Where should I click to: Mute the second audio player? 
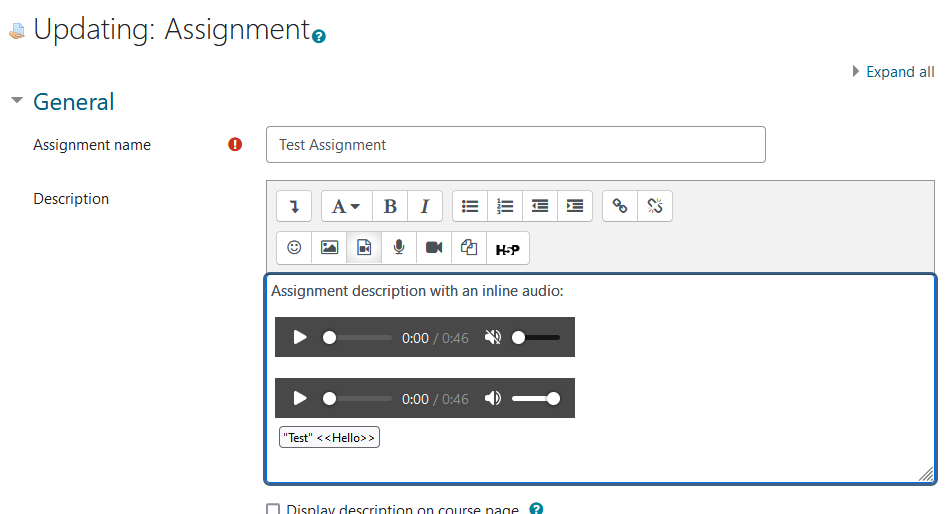[493, 398]
